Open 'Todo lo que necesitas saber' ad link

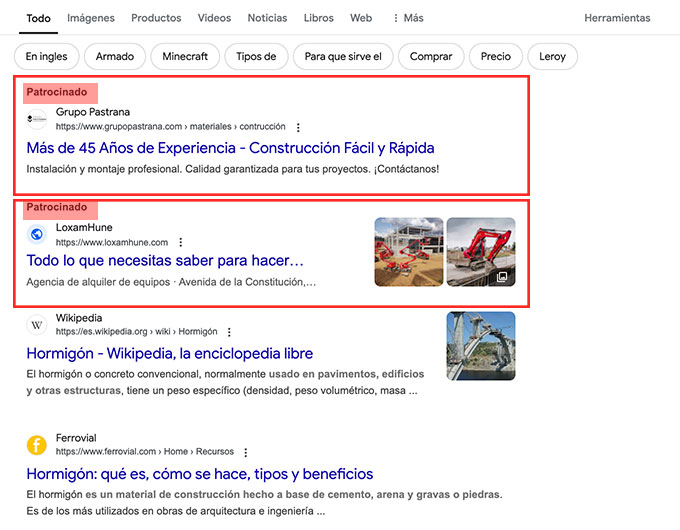[165, 261]
